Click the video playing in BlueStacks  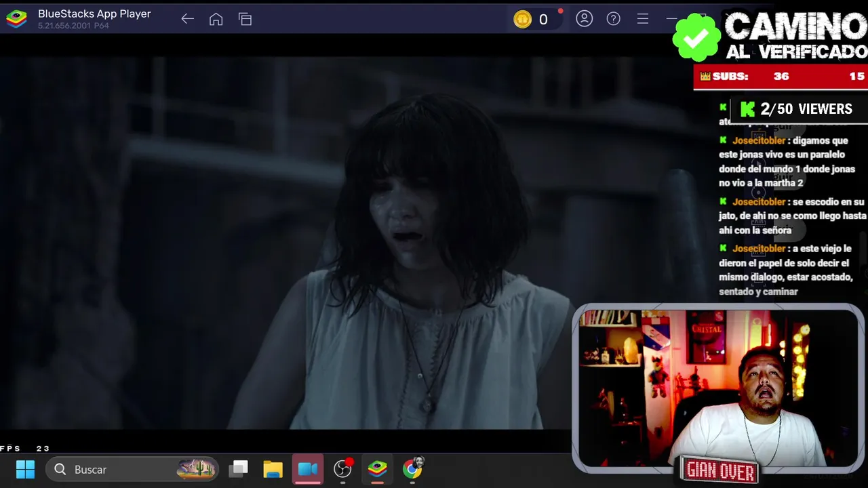click(x=285, y=243)
